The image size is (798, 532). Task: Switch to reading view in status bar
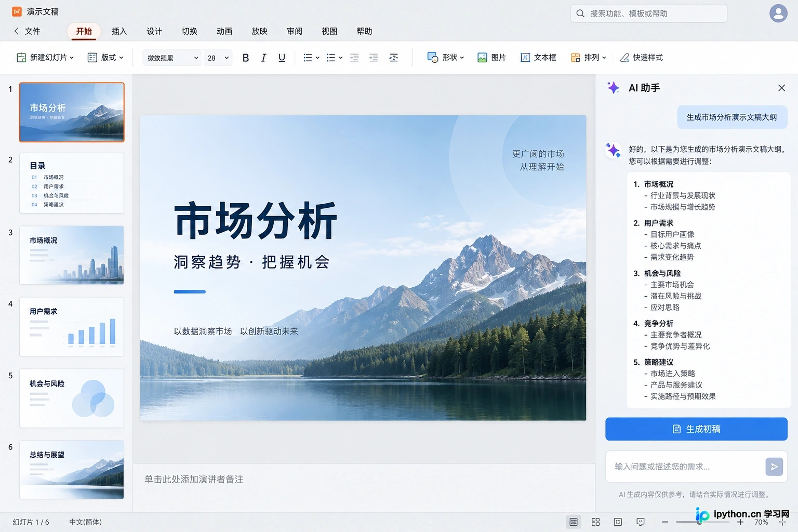pyautogui.click(x=618, y=522)
